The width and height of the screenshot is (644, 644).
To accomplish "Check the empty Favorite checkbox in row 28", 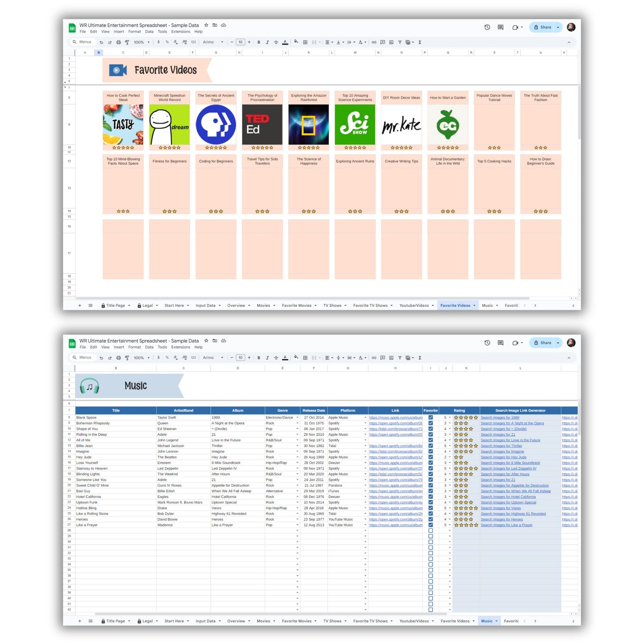I will tap(431, 531).
